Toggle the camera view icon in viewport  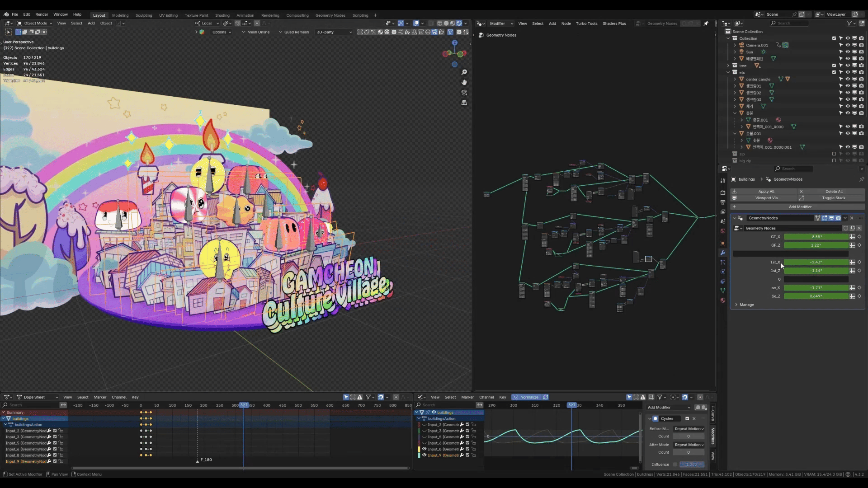click(x=464, y=93)
